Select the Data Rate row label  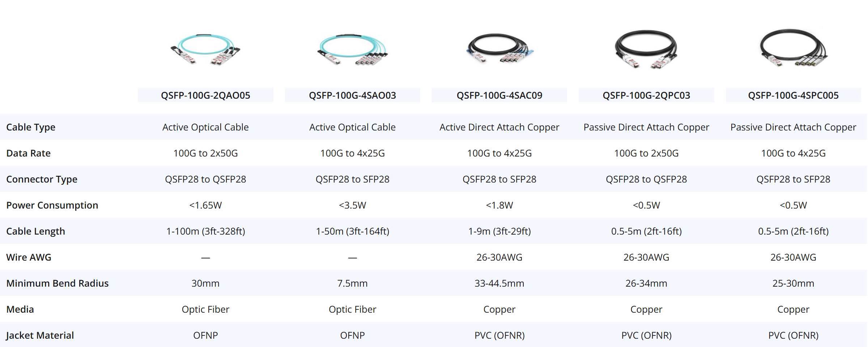pyautogui.click(x=28, y=153)
